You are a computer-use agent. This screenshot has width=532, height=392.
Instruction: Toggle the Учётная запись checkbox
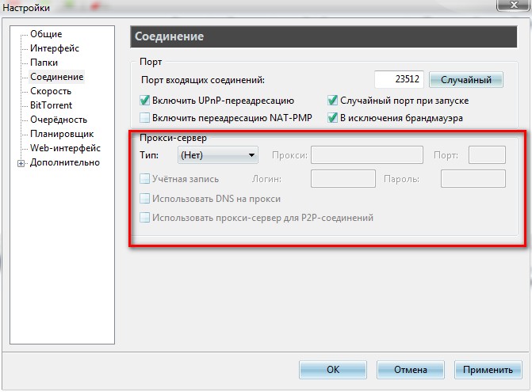144,178
